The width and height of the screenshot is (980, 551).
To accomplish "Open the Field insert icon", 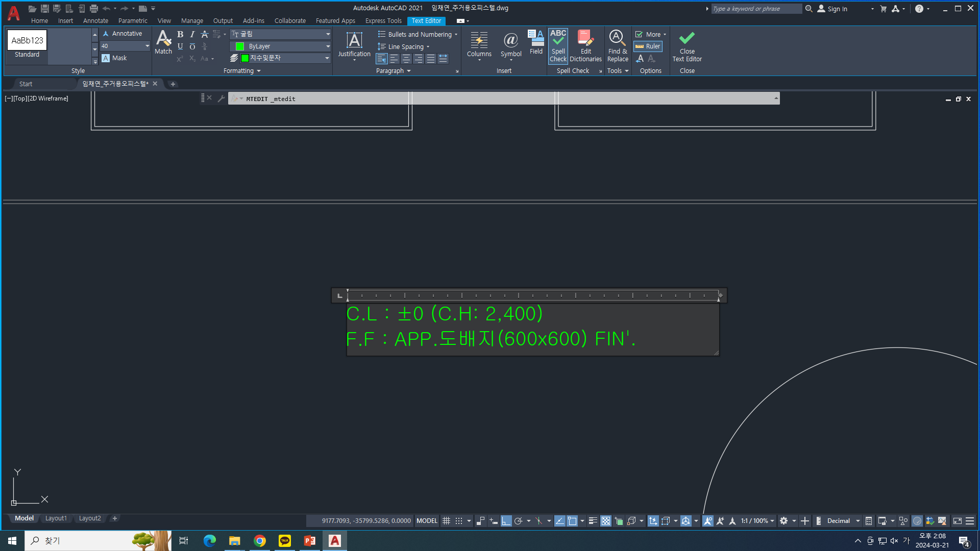I will (x=536, y=42).
